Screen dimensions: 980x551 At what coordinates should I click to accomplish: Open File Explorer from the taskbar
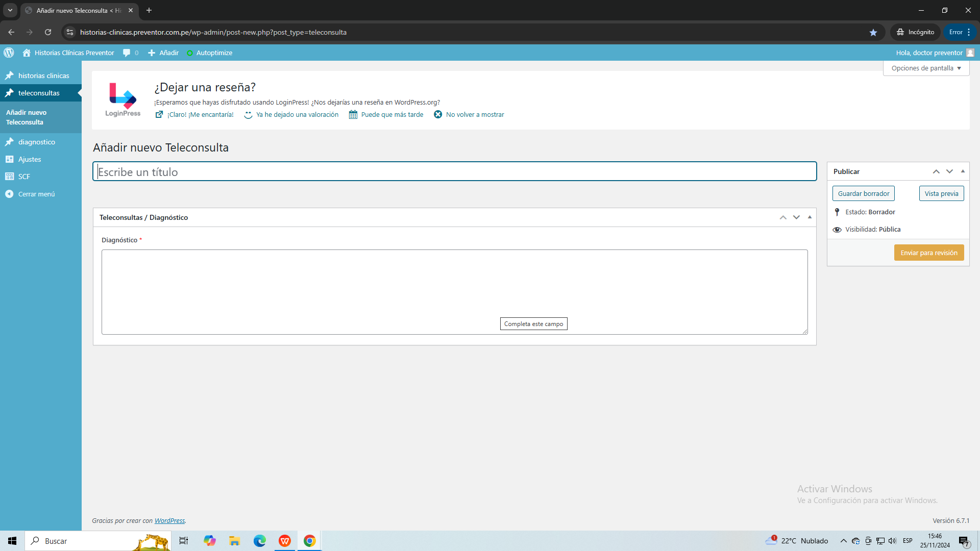coord(234,541)
